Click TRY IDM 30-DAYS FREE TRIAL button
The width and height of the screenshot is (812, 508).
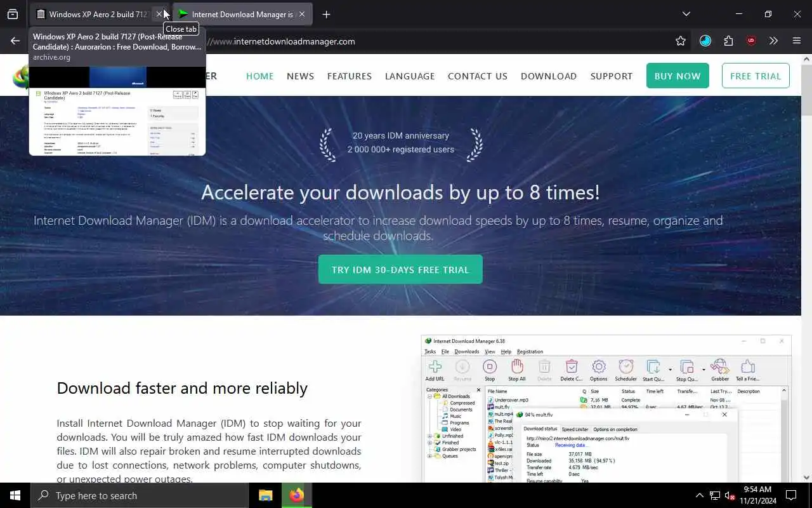pyautogui.click(x=400, y=269)
